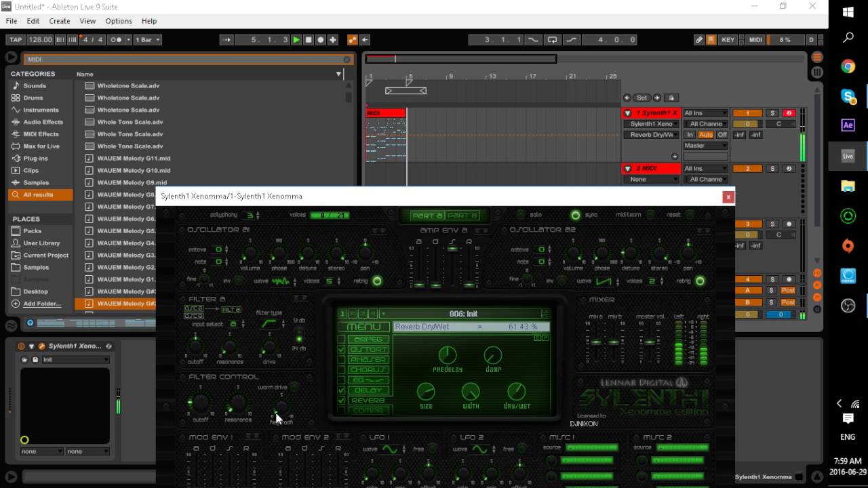Image resolution: width=868 pixels, height=488 pixels.
Task: Enable the CHORUS effect checkbox
Action: pos(342,370)
